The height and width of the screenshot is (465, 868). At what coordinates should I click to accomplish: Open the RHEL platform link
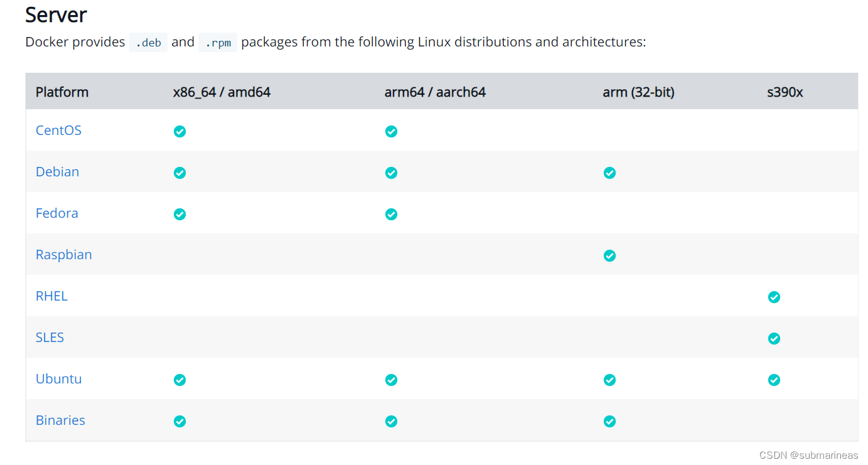coord(51,296)
